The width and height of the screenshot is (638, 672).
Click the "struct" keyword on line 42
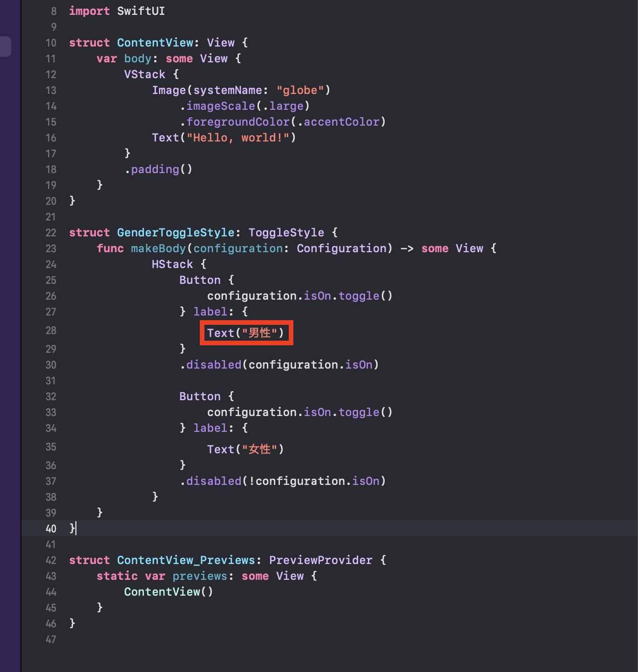(89, 560)
